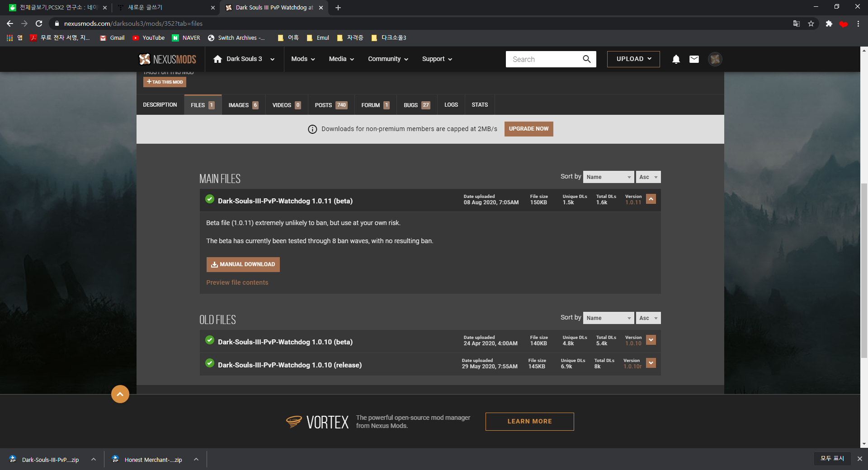Click the browser address bar URL
The width and height of the screenshot is (868, 470).
(133, 23)
